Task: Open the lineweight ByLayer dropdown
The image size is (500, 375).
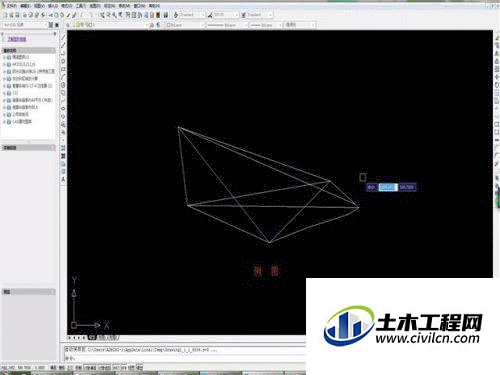Action: tap(266, 25)
